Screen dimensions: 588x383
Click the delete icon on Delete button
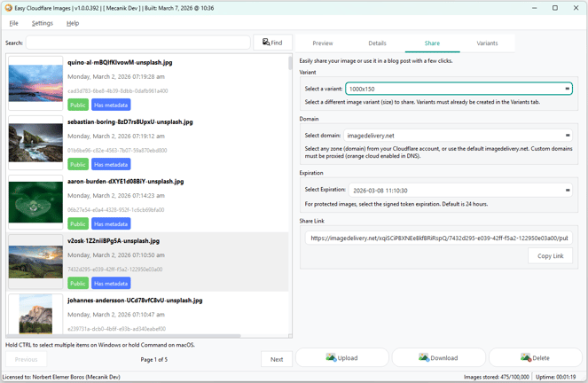[526, 357]
